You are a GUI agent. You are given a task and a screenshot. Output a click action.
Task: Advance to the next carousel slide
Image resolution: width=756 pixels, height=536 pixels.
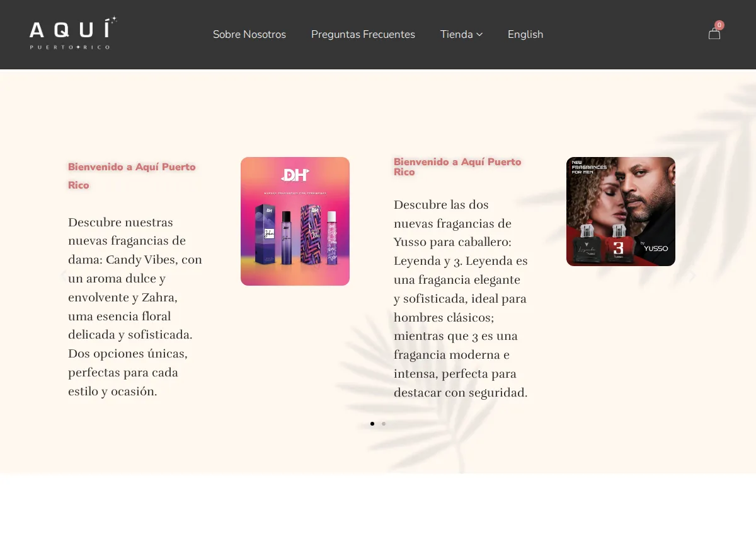pyautogui.click(x=692, y=276)
